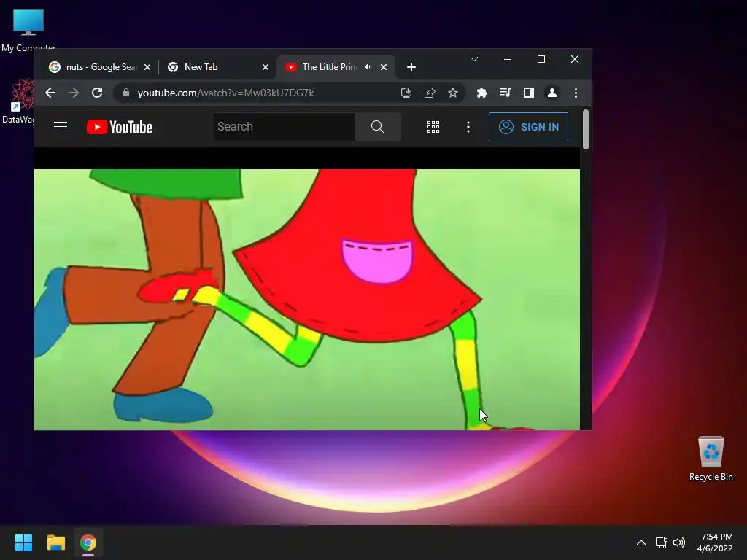
Task: Go back using the browser back arrow
Action: click(x=50, y=93)
